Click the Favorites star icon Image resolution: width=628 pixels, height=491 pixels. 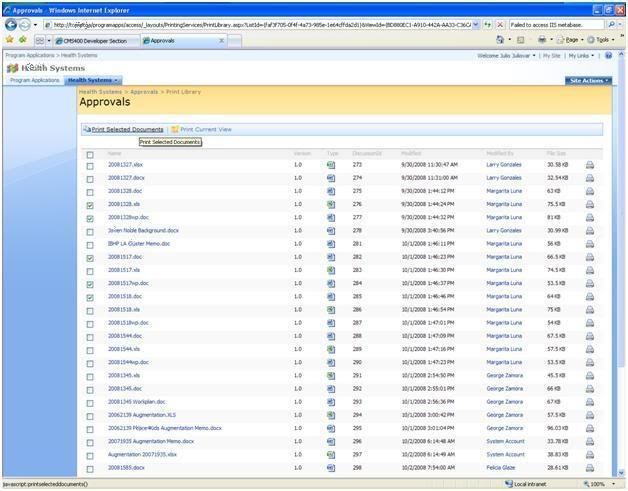[10, 40]
